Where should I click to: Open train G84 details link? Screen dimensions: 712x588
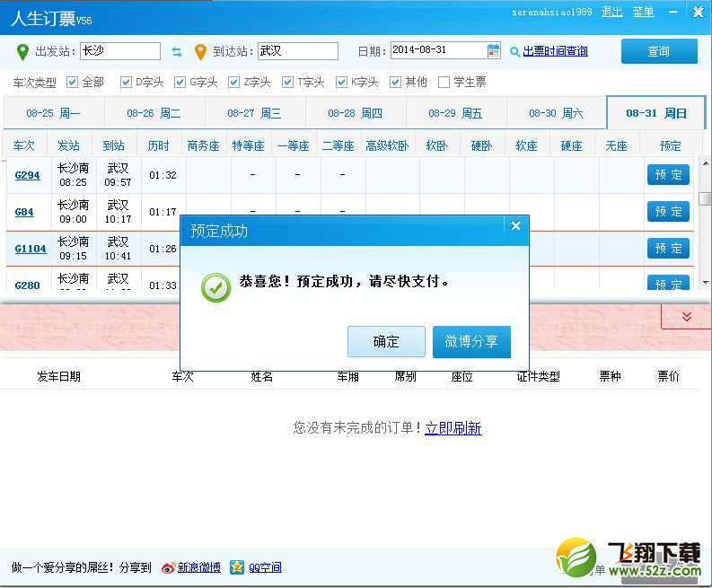(x=24, y=212)
